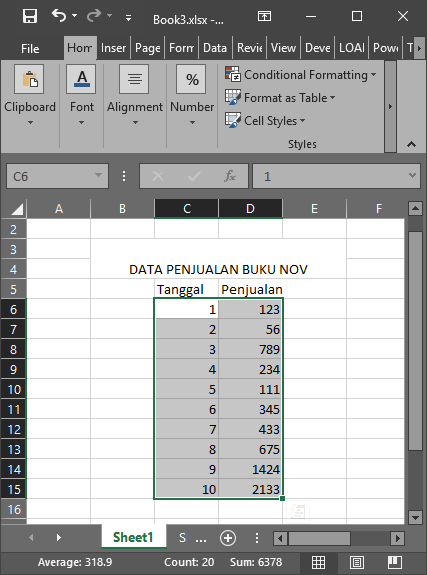Select the cell containing 789

251,349
